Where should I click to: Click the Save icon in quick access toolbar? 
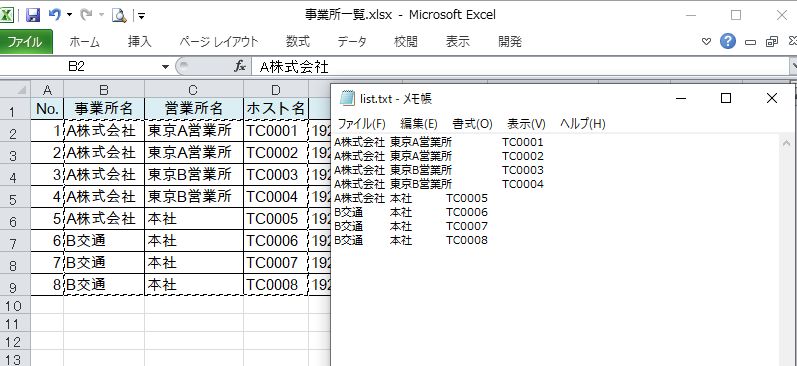(x=33, y=15)
